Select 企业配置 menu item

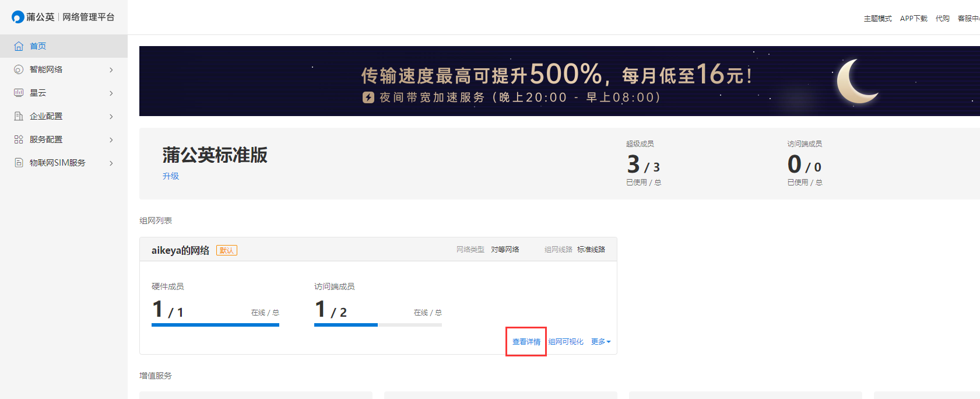tap(64, 116)
